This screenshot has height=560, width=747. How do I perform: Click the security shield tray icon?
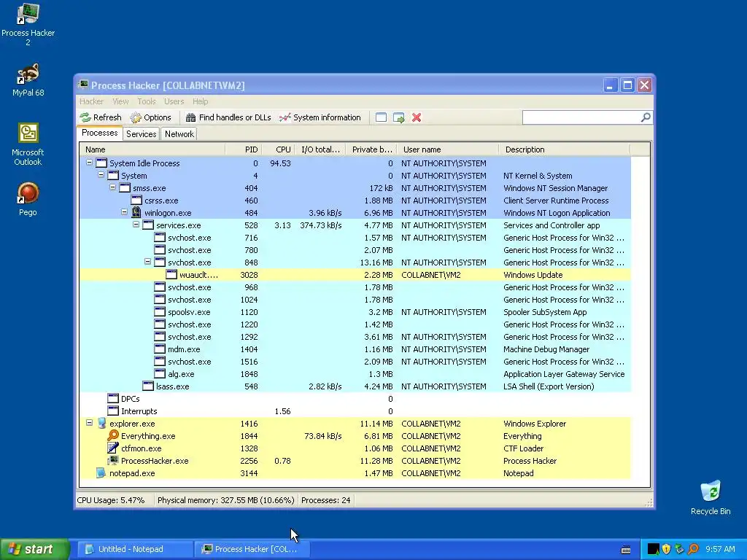[x=667, y=549]
